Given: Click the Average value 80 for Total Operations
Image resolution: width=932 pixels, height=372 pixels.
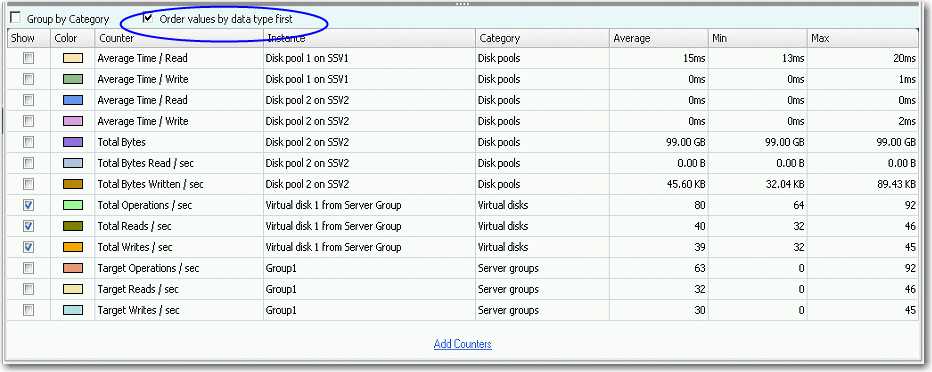Looking at the screenshot, I should (x=700, y=205).
